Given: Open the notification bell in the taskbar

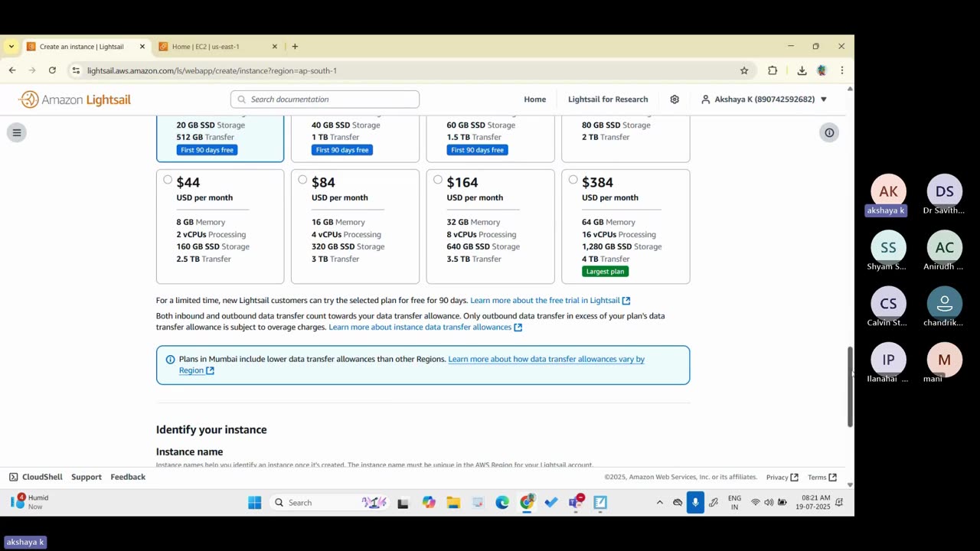Looking at the screenshot, I should tap(839, 503).
